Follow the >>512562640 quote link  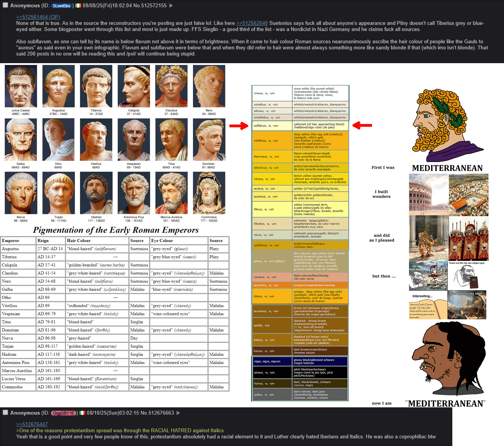click(x=252, y=23)
